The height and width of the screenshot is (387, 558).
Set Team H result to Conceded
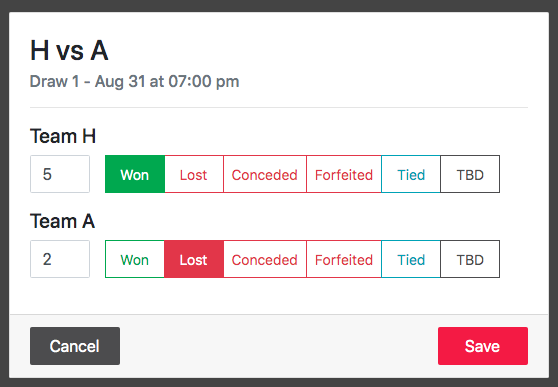coord(265,174)
